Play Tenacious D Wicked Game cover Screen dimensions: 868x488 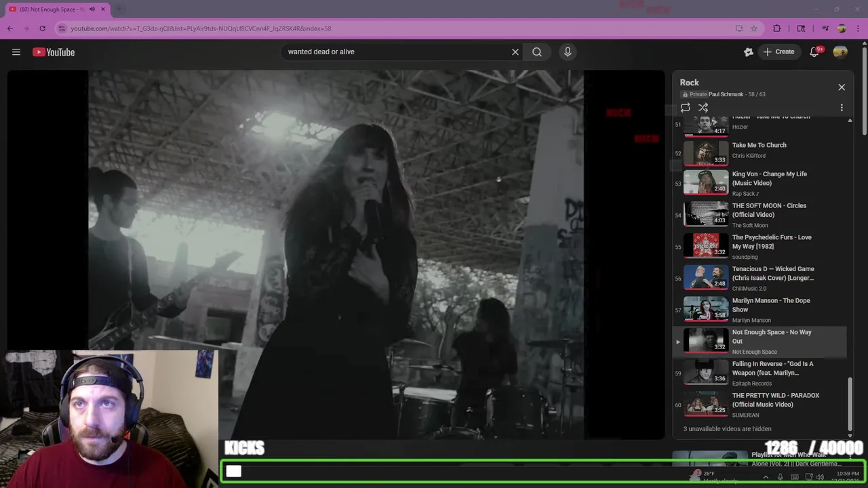click(759, 279)
